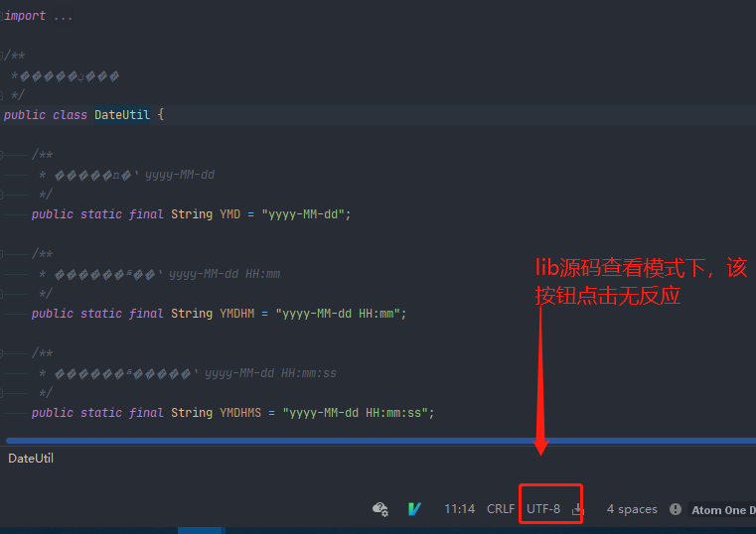Open the exclamation mark notification icon
The image size is (756, 534).
[x=676, y=509]
